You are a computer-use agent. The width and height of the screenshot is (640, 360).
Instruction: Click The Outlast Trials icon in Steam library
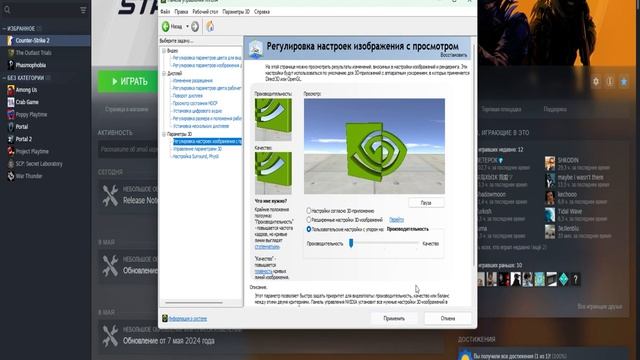point(11,53)
